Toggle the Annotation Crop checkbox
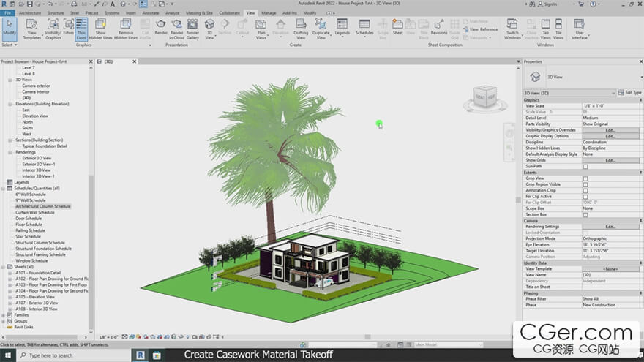 (x=585, y=190)
